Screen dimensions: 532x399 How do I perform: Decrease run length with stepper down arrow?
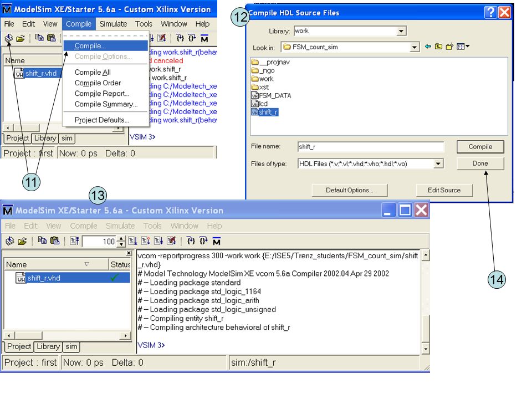[x=121, y=244]
